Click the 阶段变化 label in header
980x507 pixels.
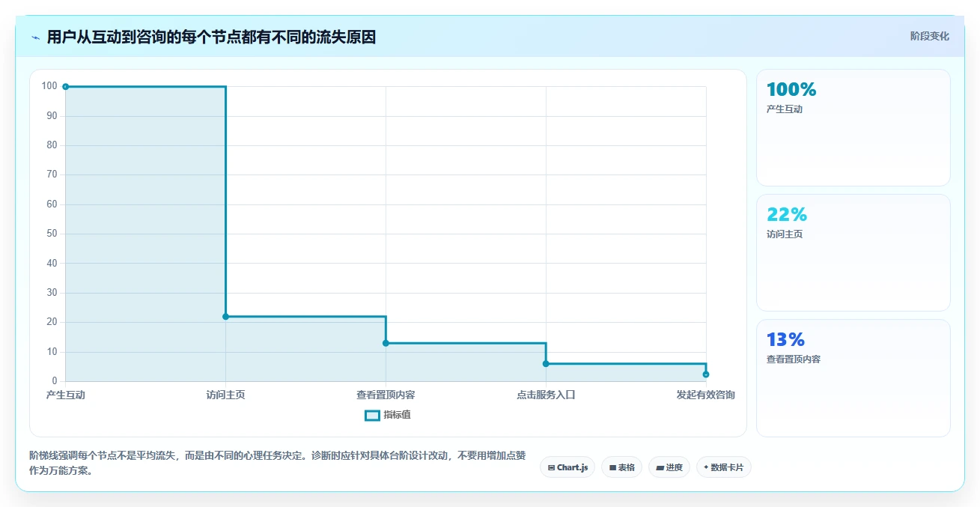pos(930,37)
